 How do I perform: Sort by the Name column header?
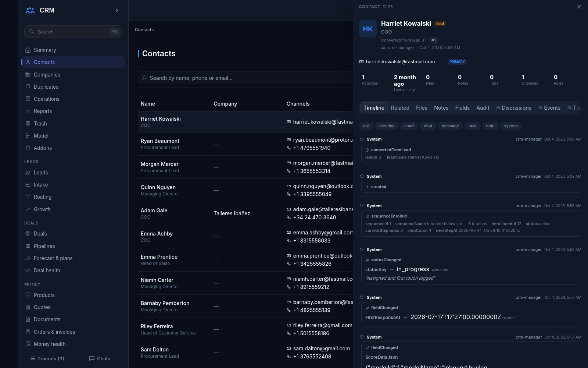coord(148,104)
